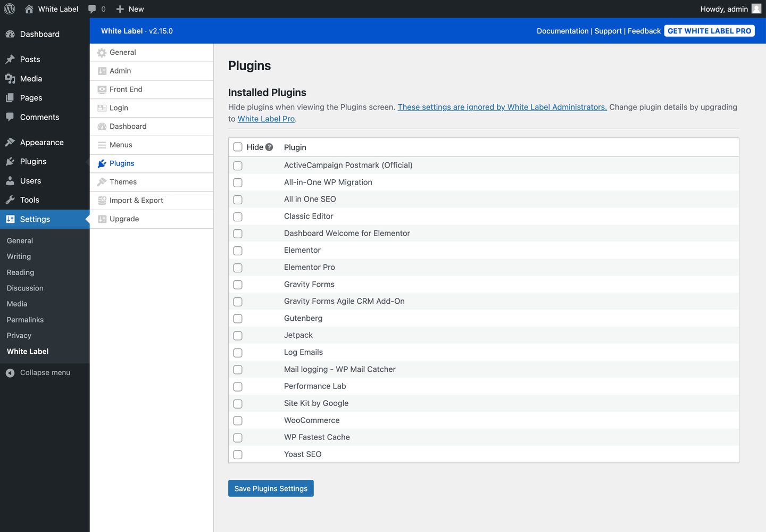Click the Login tab icon

click(102, 108)
